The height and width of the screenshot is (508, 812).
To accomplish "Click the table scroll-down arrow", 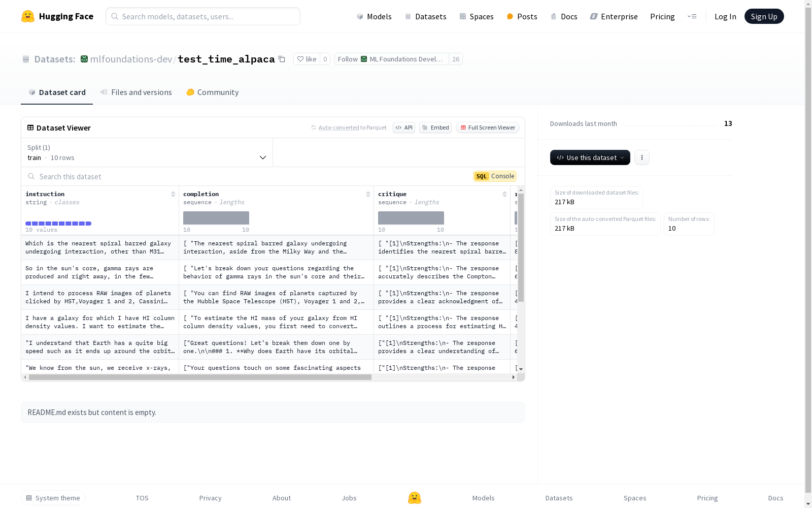I will click(x=521, y=369).
